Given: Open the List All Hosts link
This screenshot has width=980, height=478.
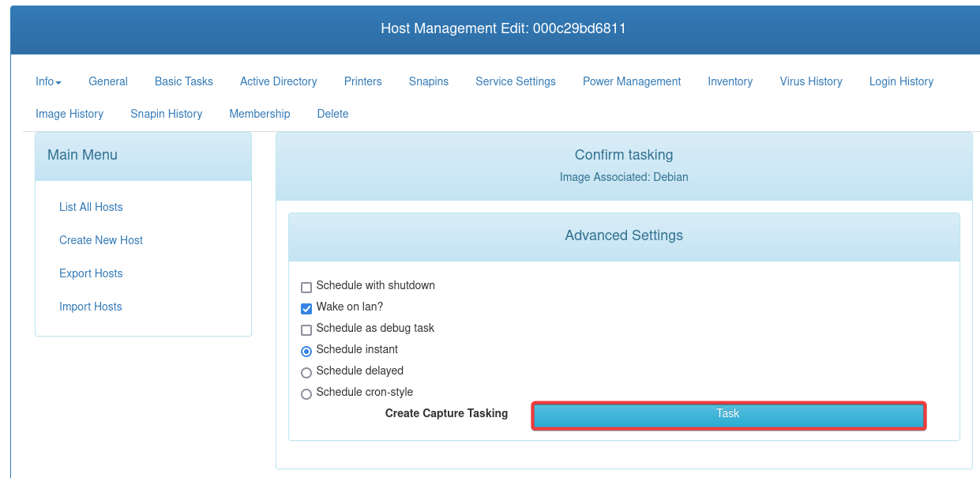Looking at the screenshot, I should 91,207.
